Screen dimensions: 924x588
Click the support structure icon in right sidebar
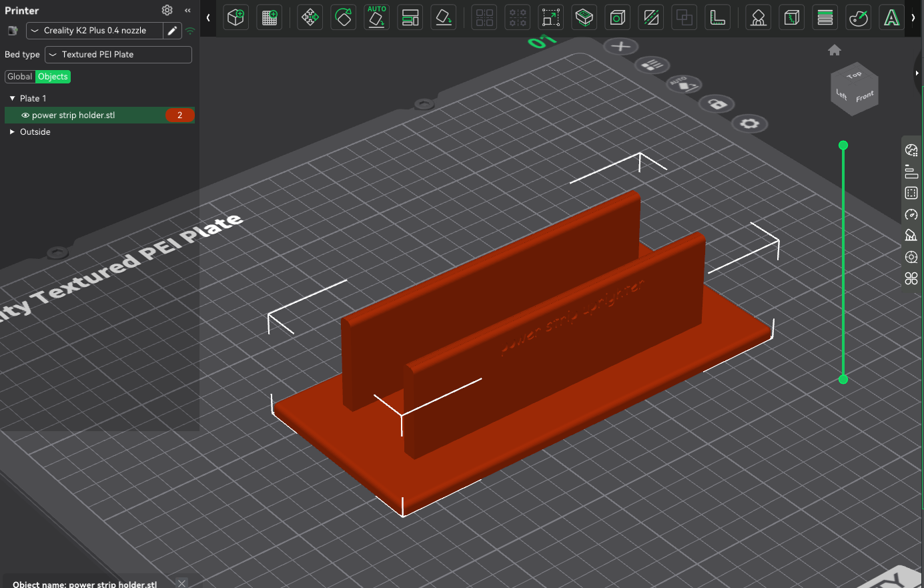pos(911,236)
